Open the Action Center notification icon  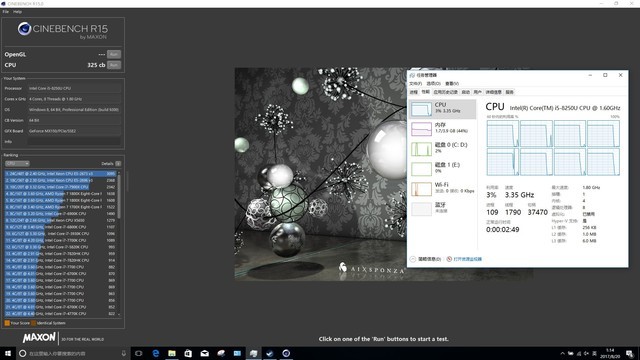[x=630, y=353]
